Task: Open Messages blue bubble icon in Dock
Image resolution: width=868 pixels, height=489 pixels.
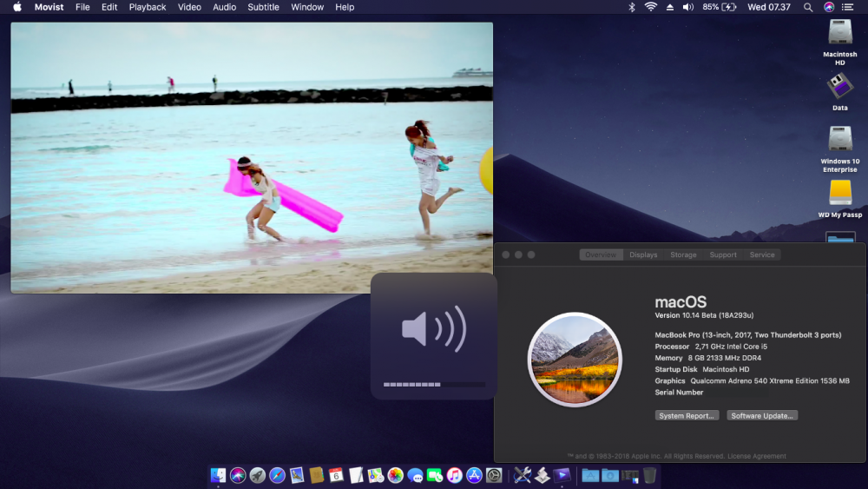Action: [x=415, y=475]
